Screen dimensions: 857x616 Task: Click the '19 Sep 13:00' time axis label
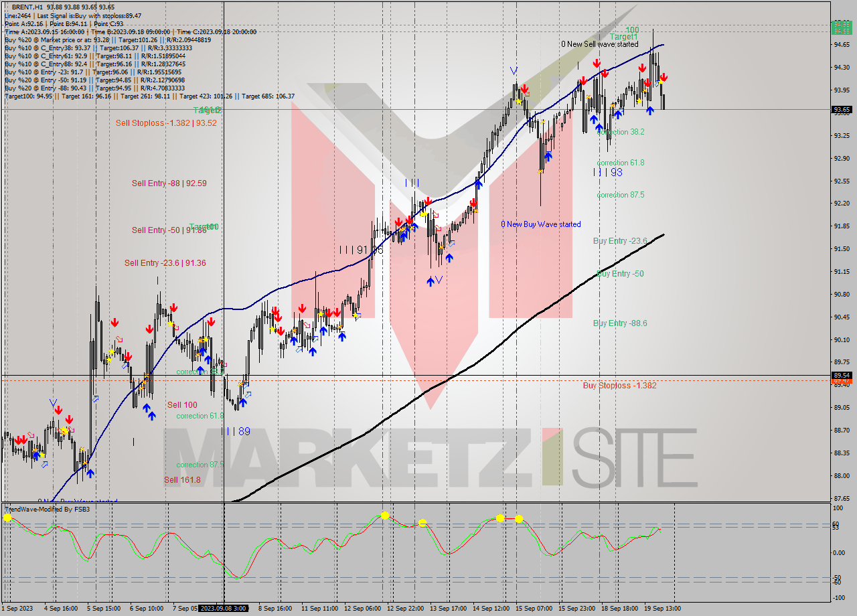click(663, 608)
